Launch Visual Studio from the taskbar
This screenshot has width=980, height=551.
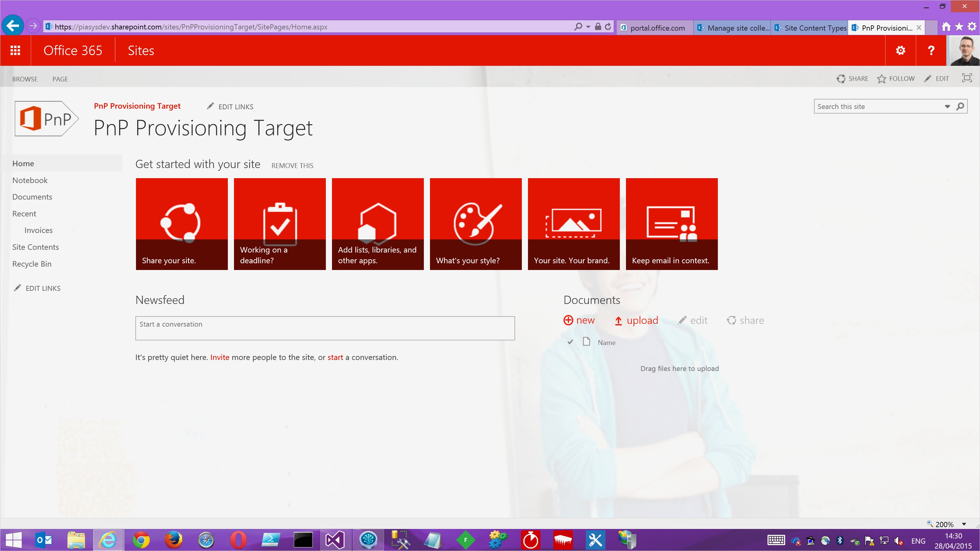coord(335,540)
